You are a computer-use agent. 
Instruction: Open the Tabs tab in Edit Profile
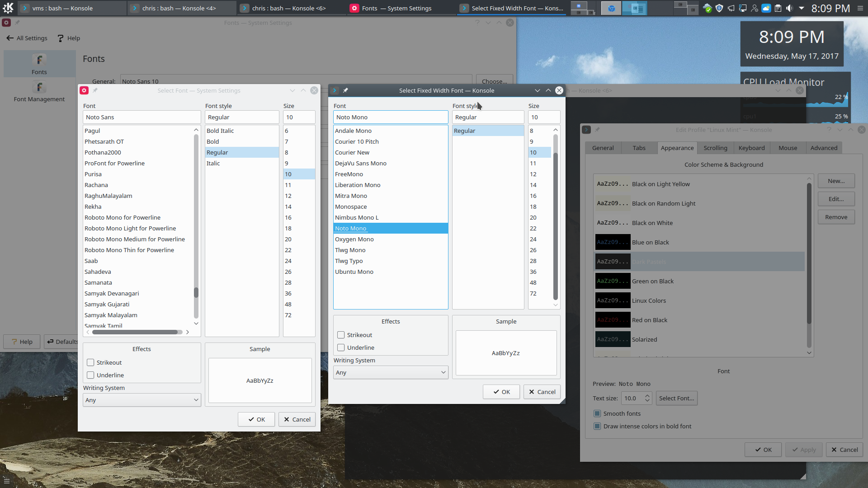[639, 148]
